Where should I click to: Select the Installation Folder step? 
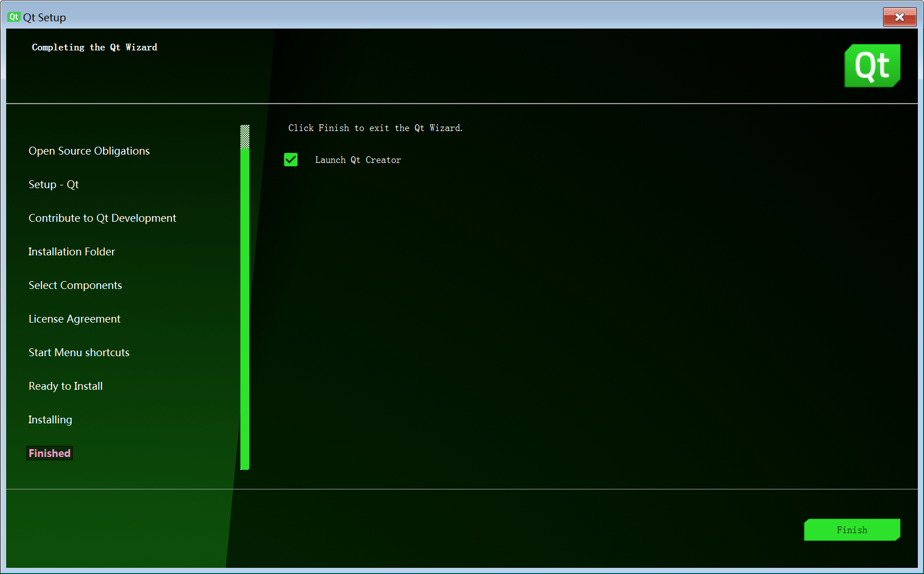pyautogui.click(x=72, y=251)
